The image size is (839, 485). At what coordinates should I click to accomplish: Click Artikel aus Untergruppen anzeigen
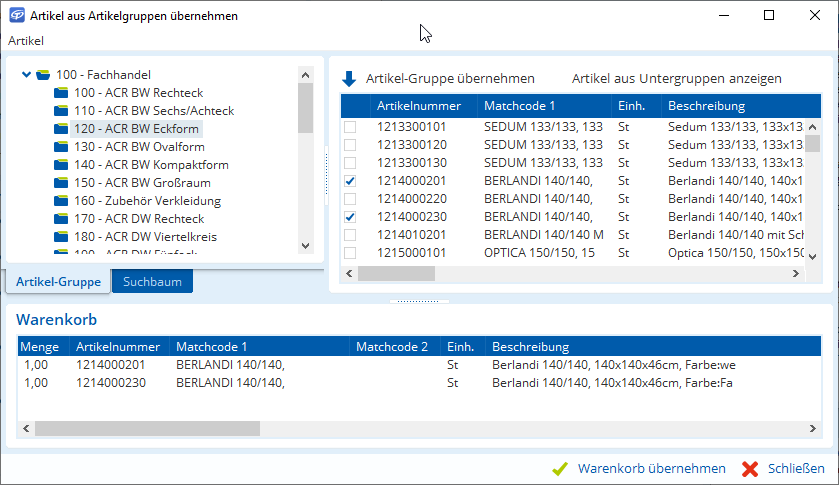click(x=676, y=79)
